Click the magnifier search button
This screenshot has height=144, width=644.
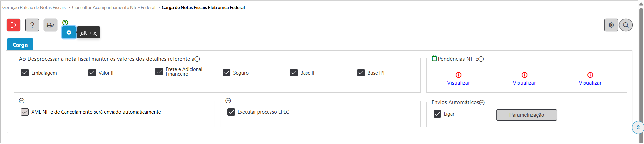[x=626, y=25]
